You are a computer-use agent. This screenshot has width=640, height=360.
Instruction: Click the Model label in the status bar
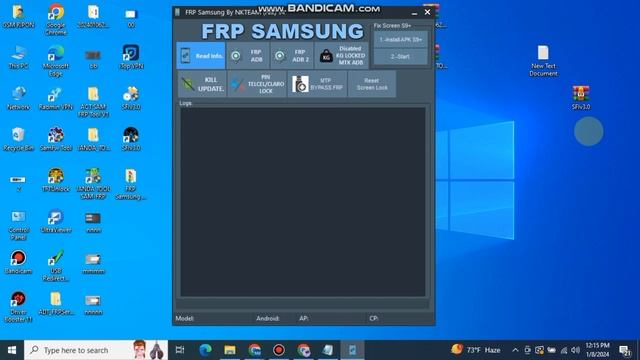(185, 318)
